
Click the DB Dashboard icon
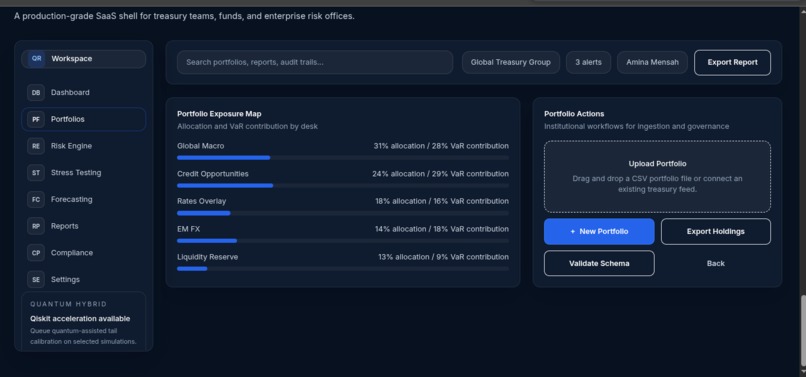35,93
